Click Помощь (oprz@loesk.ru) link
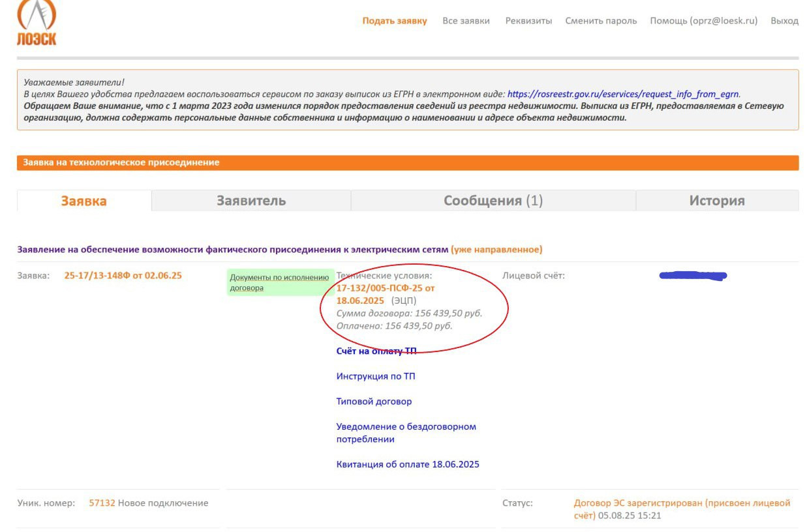 (x=703, y=21)
